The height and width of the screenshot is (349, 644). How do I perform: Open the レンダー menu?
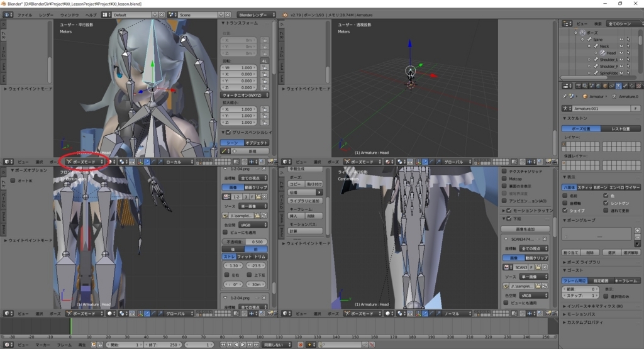46,14
